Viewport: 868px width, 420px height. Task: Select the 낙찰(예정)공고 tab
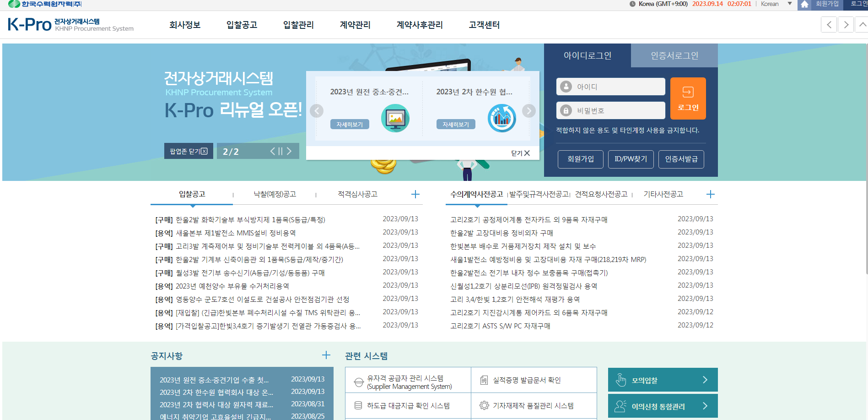[x=275, y=194]
